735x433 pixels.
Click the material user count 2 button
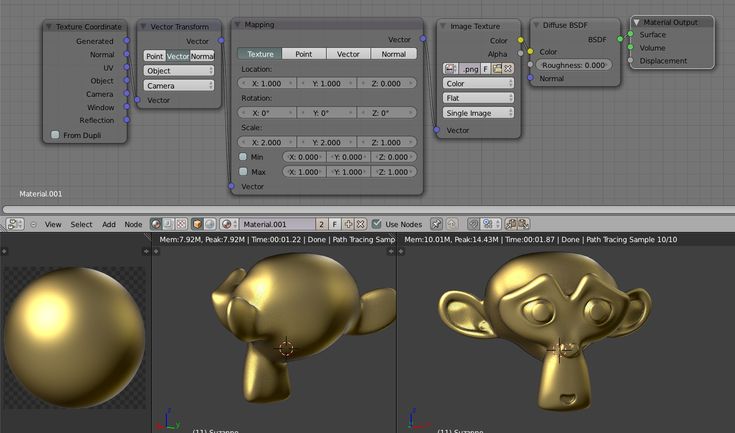322,224
